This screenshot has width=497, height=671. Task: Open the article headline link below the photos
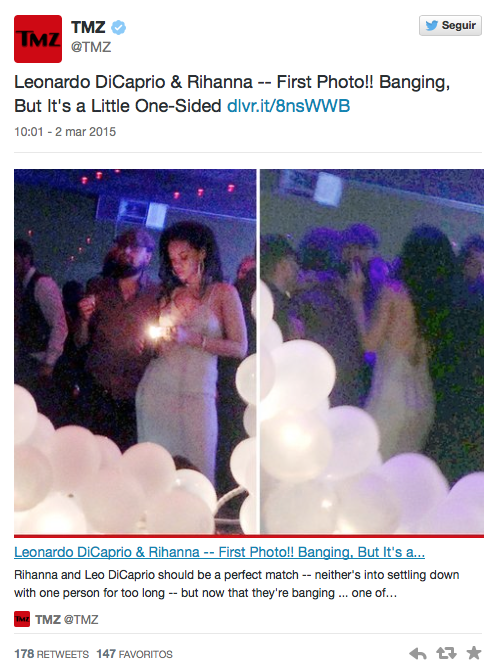219,552
